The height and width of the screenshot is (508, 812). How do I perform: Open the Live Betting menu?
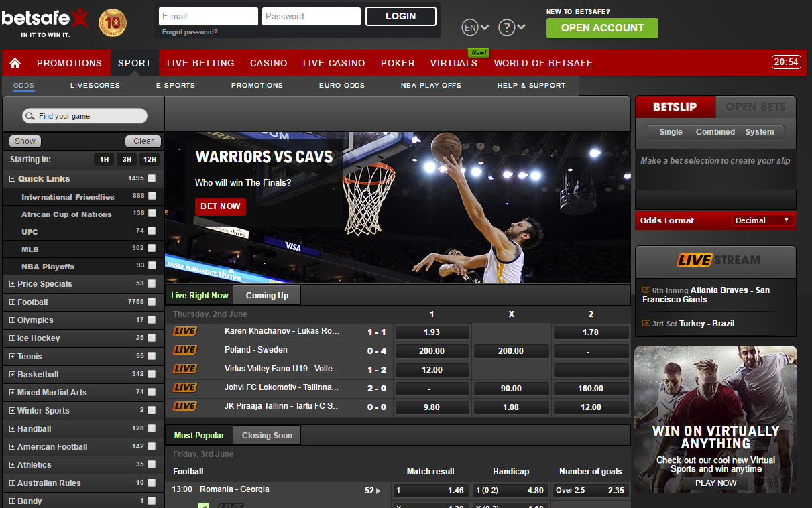coord(200,63)
